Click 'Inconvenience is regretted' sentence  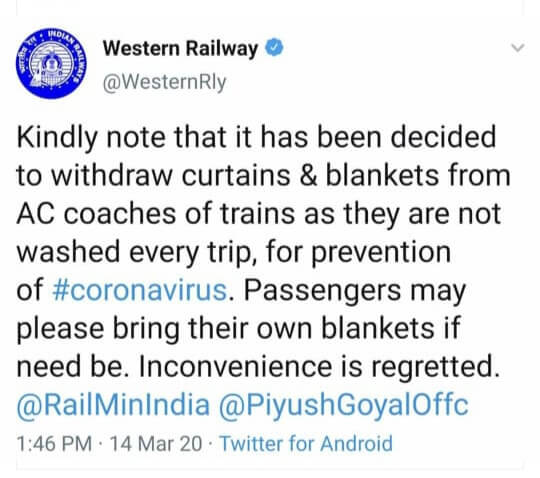[319, 366]
